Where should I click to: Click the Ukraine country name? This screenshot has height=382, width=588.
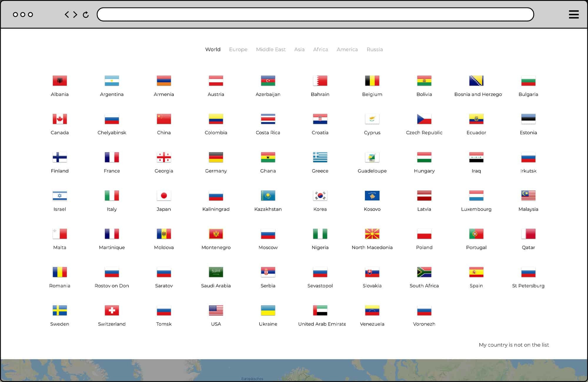268,324
